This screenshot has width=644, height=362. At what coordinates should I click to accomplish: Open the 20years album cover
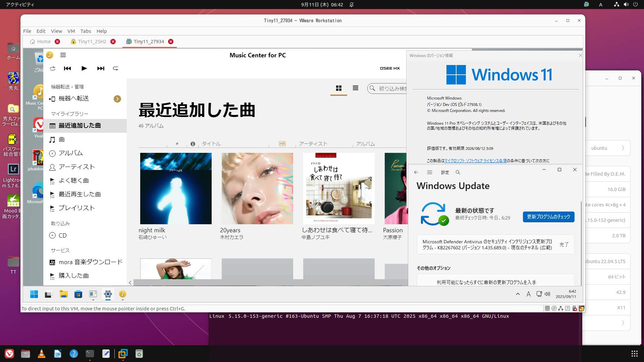(x=257, y=188)
